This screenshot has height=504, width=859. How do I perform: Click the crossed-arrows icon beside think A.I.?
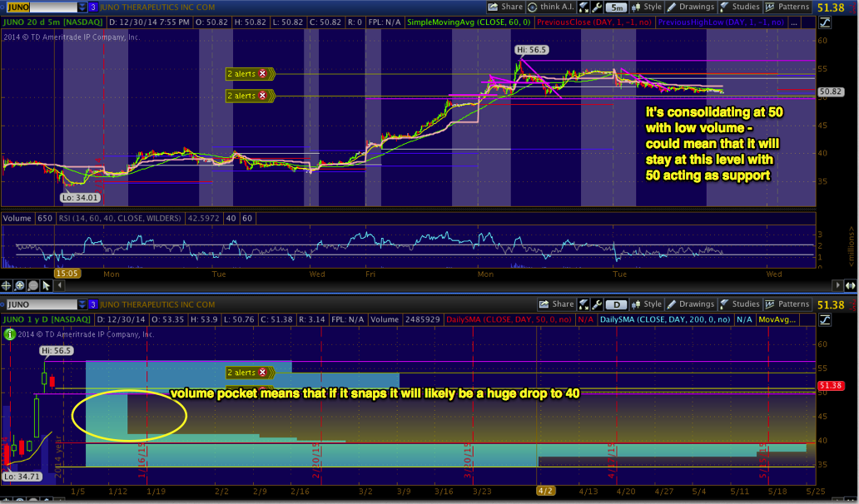pos(583,7)
